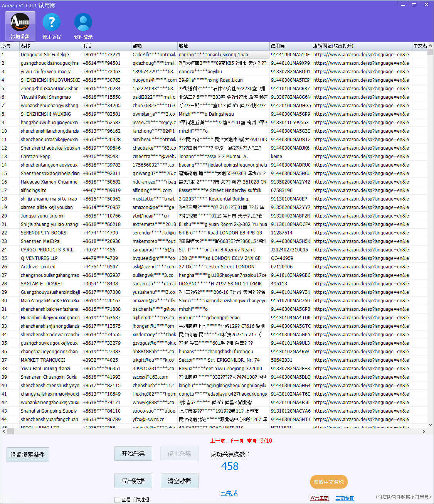Click the store URL in row 13
This screenshot has width=434, height=504.
(x=361, y=157)
